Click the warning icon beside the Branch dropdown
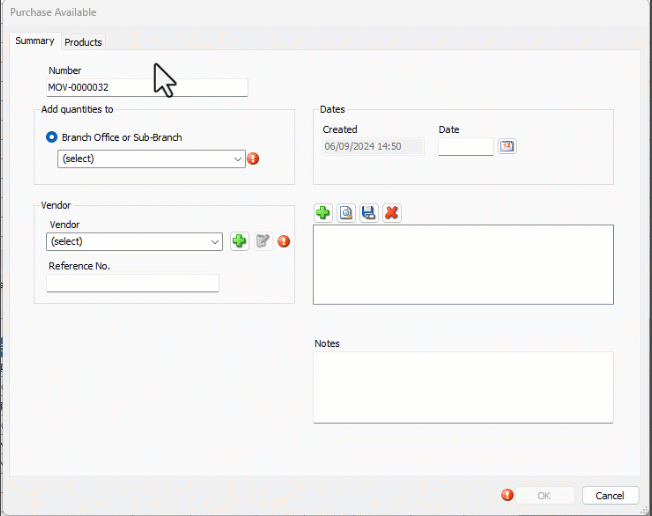The width and height of the screenshot is (652, 516). click(x=253, y=159)
